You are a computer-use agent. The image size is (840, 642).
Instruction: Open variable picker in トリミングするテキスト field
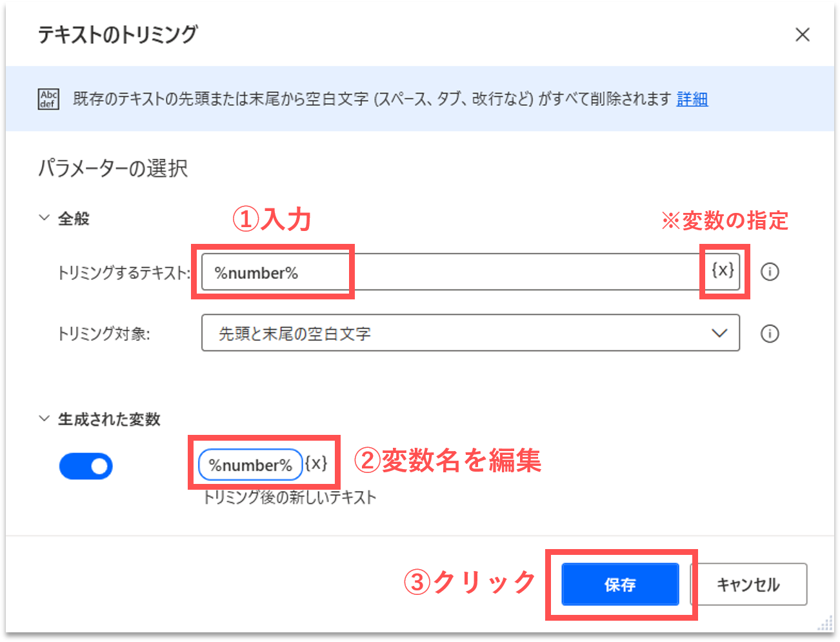(x=723, y=270)
